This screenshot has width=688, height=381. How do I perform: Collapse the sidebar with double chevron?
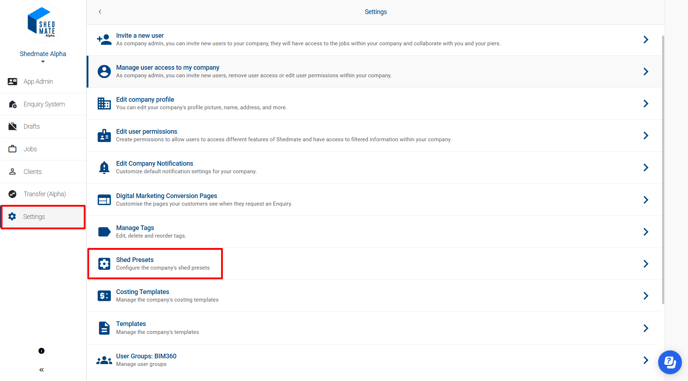tap(41, 370)
